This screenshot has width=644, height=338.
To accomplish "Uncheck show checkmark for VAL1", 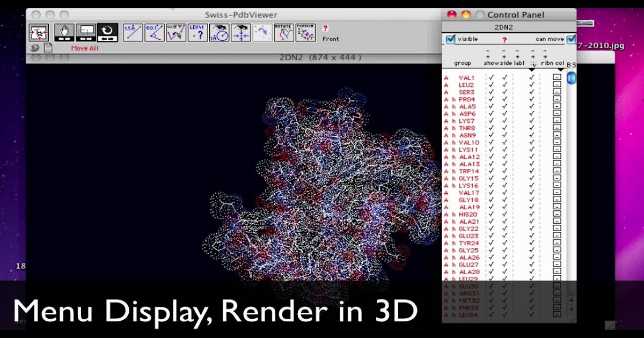I will tap(491, 78).
